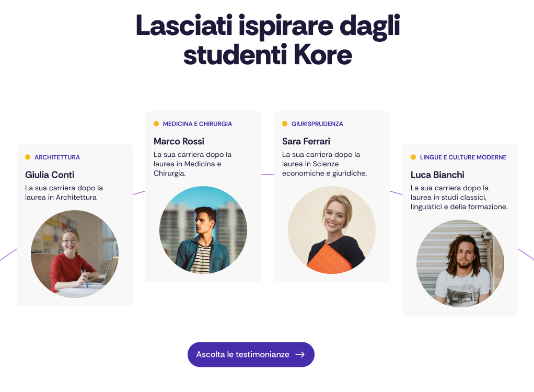Image resolution: width=534 pixels, height=392 pixels.
Task: Click the name Marco Rossi
Action: pyautogui.click(x=179, y=141)
